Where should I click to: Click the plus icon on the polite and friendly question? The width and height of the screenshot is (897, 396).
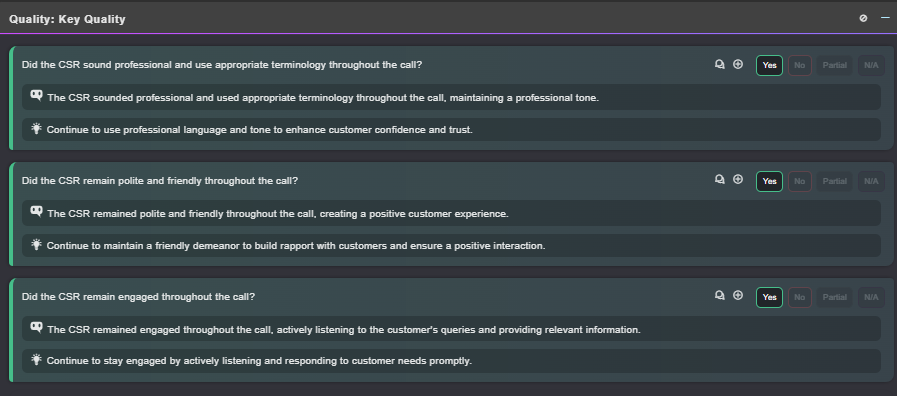click(738, 180)
